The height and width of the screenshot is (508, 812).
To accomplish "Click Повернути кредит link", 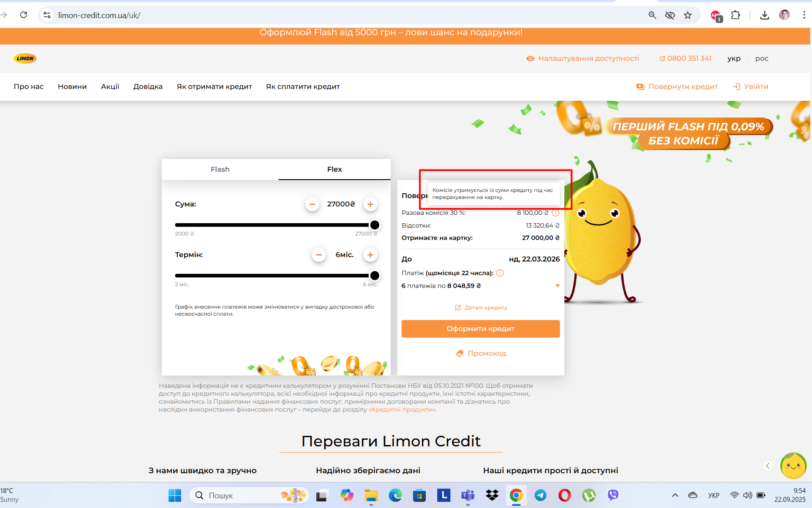I will [677, 87].
